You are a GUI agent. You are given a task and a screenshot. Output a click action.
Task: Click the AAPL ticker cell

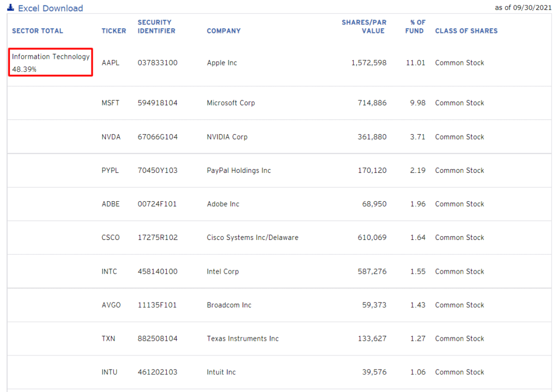point(111,63)
